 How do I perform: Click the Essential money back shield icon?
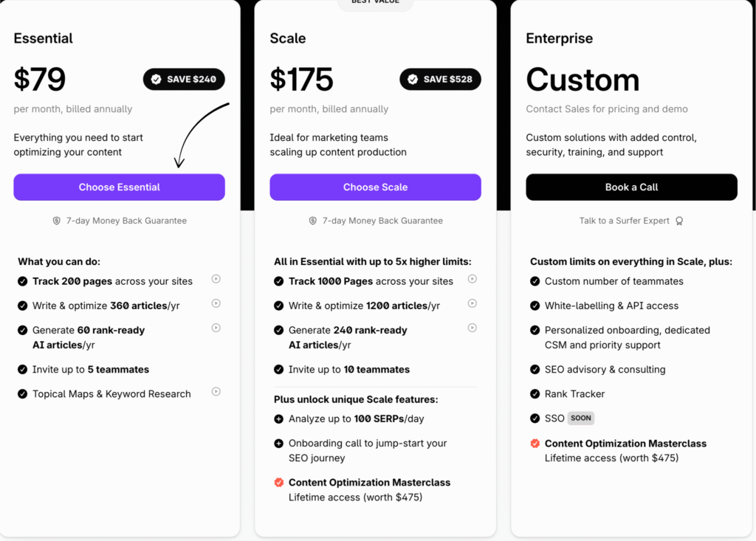coord(56,221)
